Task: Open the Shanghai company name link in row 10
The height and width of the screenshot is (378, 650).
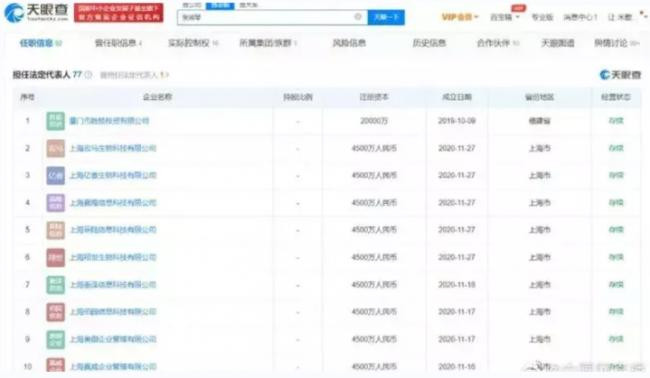Action: (113, 367)
